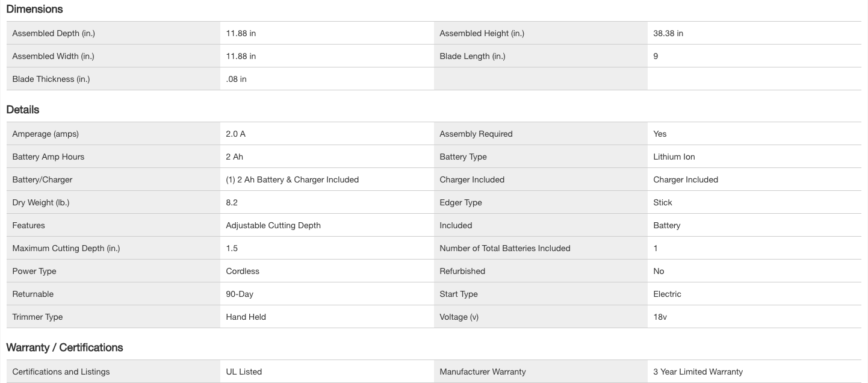Click the Battery Type value Lithium Ion

(674, 157)
